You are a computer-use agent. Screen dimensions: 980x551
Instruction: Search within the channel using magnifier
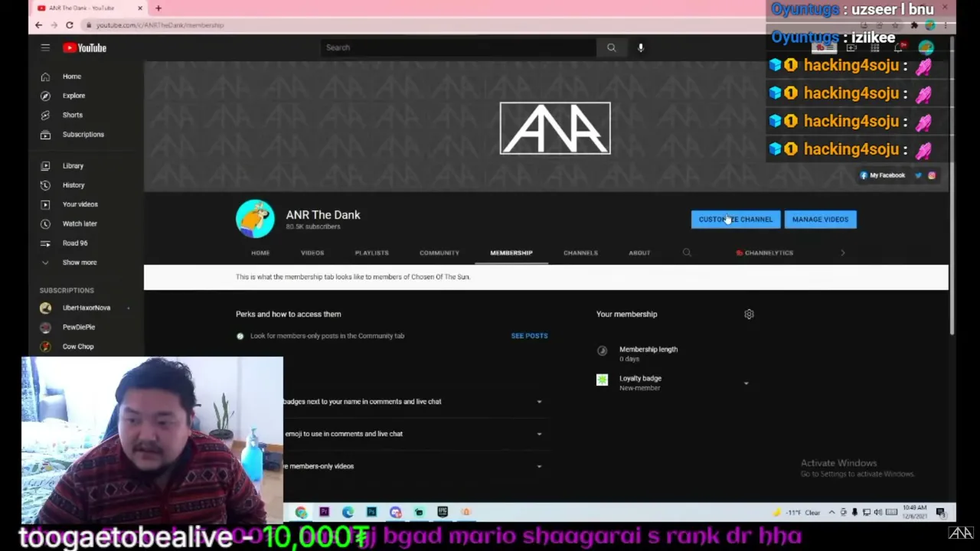[687, 253]
